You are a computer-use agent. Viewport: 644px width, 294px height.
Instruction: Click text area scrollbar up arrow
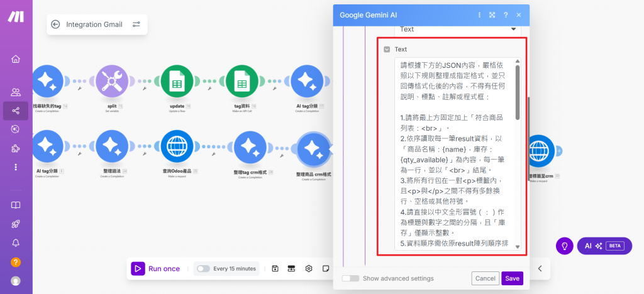tap(518, 61)
